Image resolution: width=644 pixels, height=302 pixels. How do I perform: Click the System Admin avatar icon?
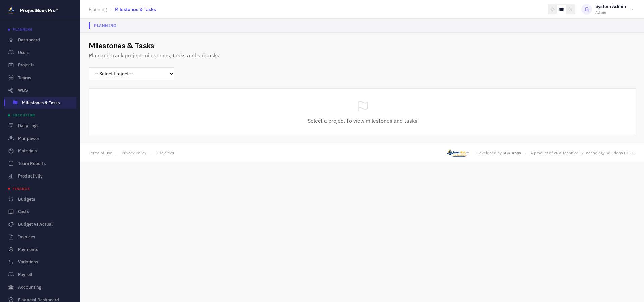coord(587,9)
